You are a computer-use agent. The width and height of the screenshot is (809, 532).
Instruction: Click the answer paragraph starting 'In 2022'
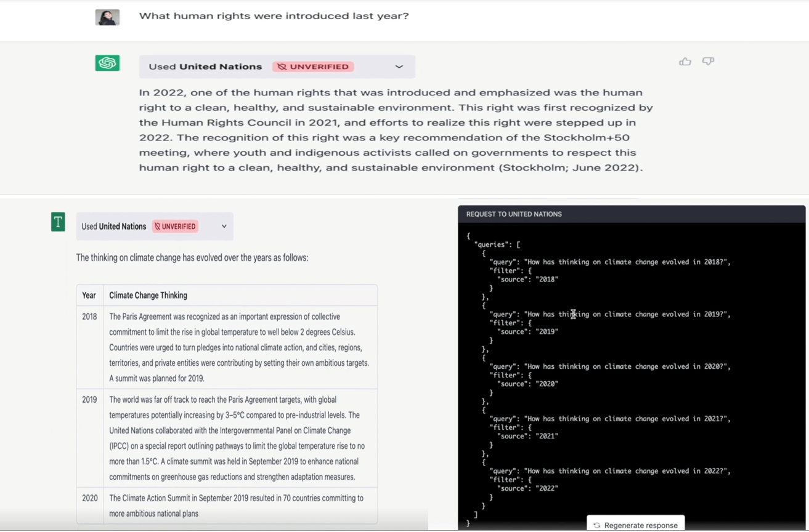coord(396,130)
